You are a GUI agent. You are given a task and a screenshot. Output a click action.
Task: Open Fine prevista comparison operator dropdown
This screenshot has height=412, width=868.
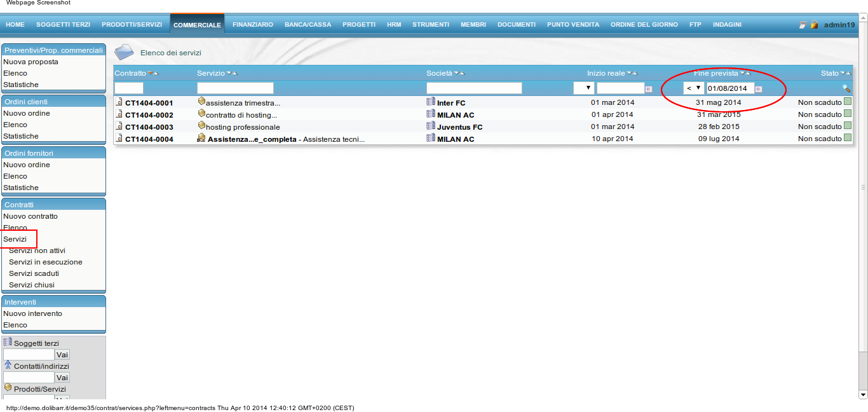tap(693, 88)
